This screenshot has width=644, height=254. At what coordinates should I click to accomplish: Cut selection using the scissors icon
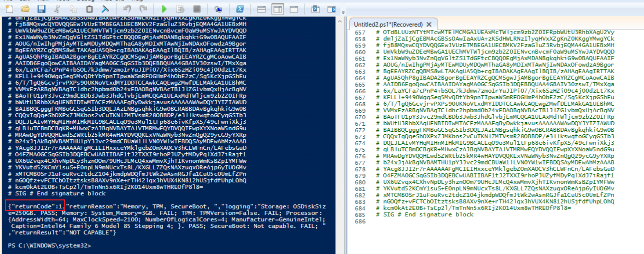coord(57,9)
